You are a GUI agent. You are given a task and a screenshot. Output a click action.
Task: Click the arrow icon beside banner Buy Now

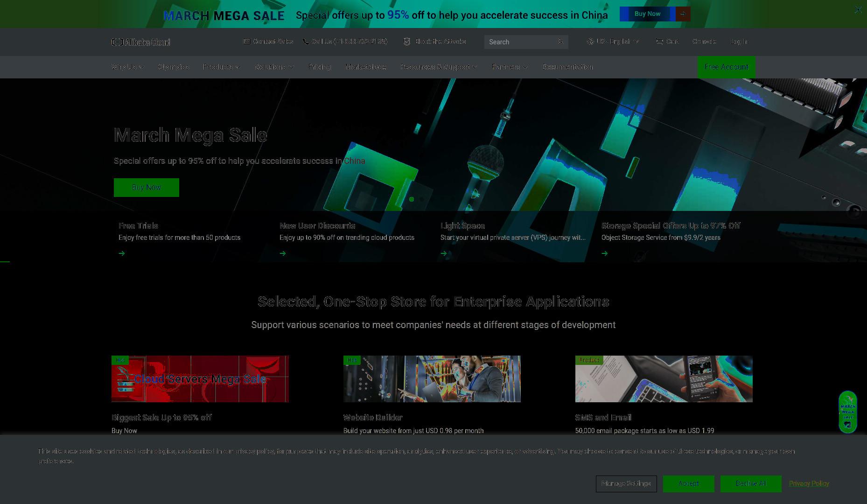click(x=683, y=14)
